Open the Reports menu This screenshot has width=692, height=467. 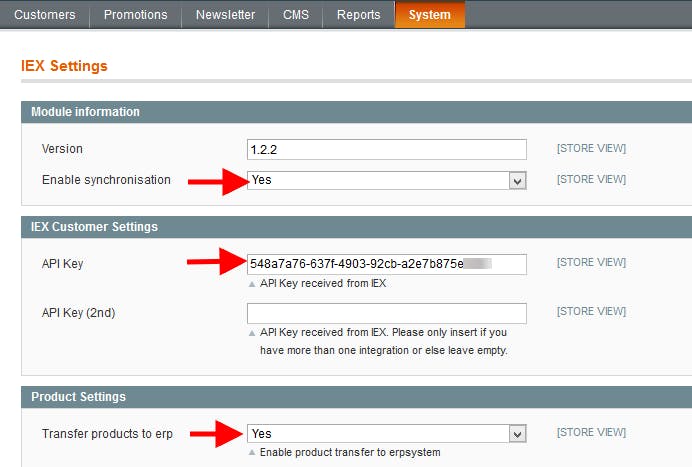point(358,15)
